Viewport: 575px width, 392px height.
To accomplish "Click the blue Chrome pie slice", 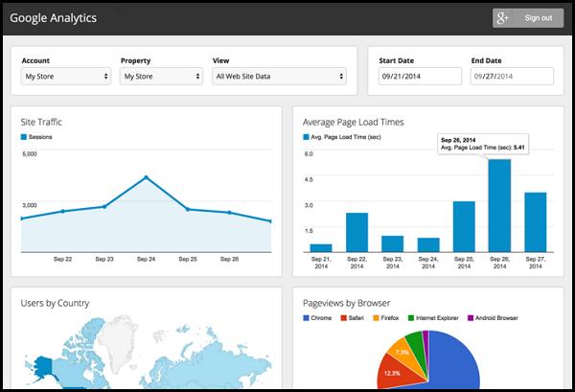I will click(454, 361).
